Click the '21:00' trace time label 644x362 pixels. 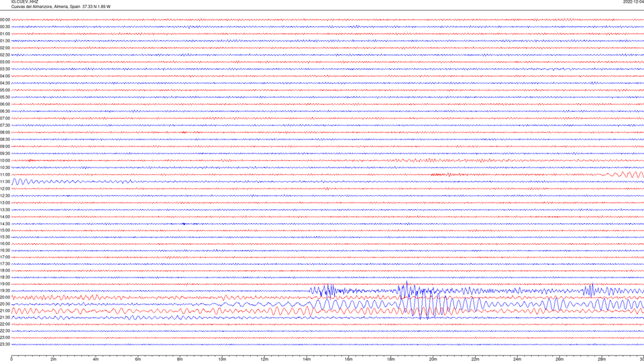point(5,310)
